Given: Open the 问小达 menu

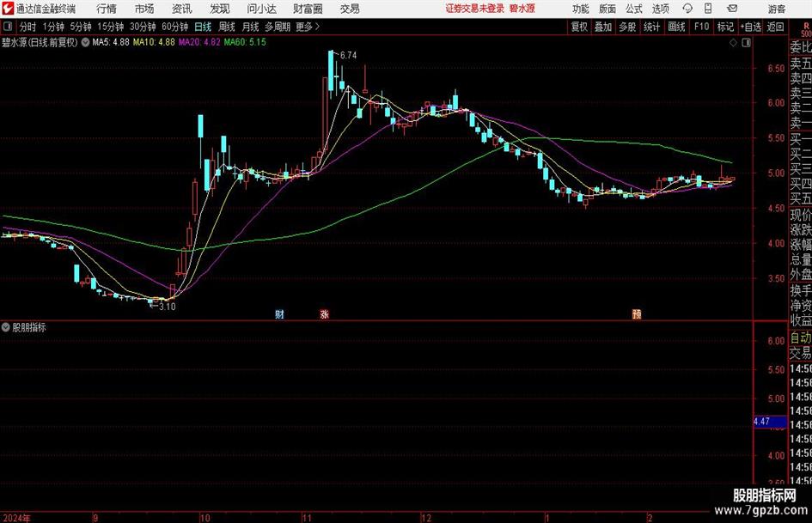Looking at the screenshot, I should (261, 9).
